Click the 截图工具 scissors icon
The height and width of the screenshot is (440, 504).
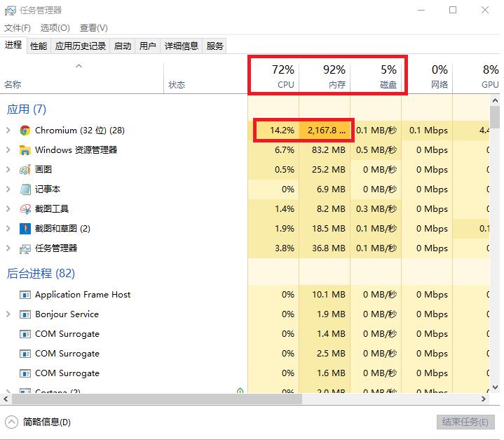tap(25, 209)
